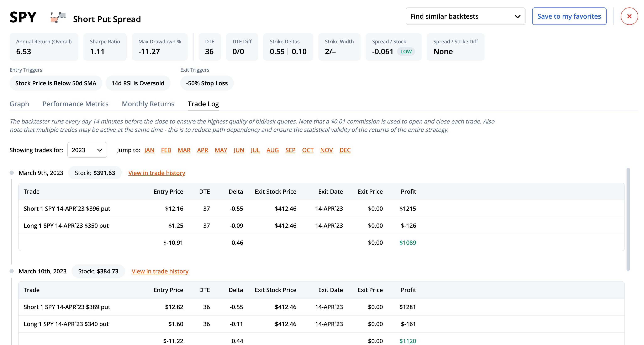This screenshot has width=644, height=345.
Task: View March 9th trade in trade history
Action: 157,173
